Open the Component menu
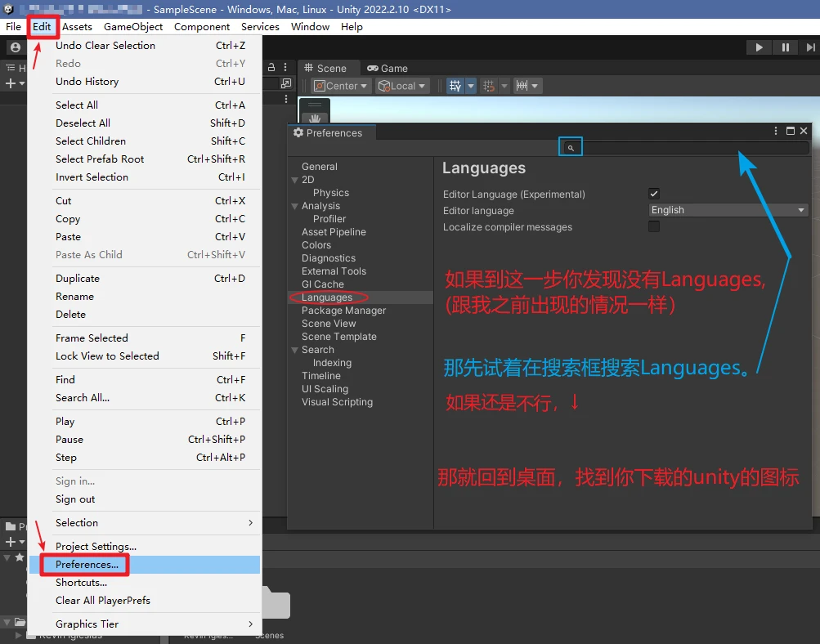The width and height of the screenshot is (820, 644). pos(202,27)
